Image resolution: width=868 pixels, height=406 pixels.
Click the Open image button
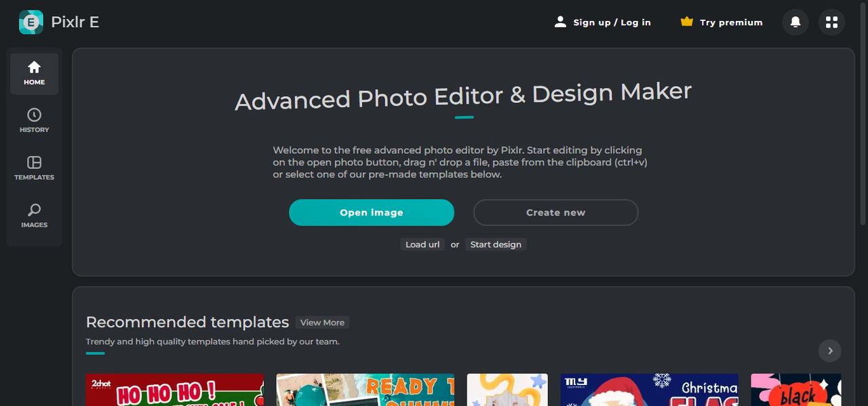(x=372, y=212)
